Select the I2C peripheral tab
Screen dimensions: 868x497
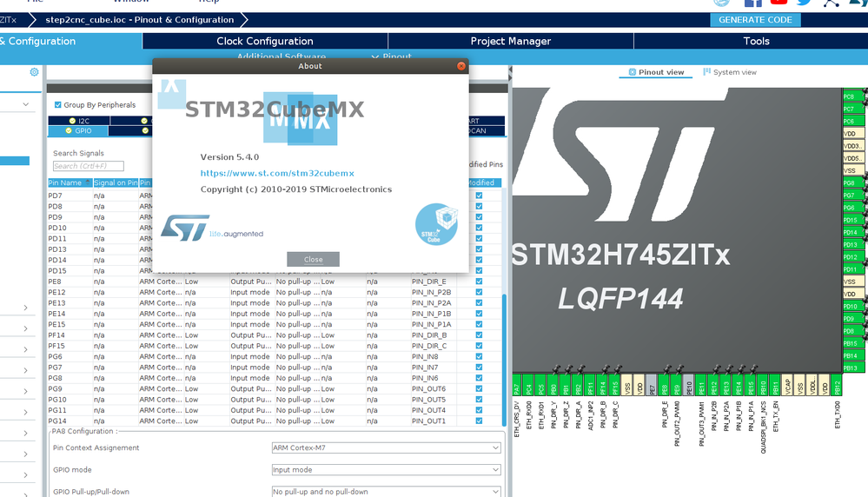tap(78, 121)
